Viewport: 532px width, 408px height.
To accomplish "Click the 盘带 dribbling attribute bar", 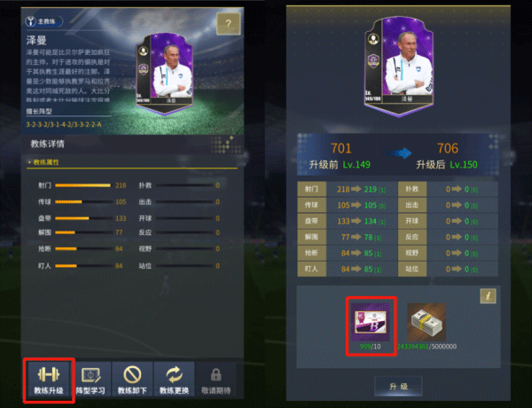I will point(82,218).
